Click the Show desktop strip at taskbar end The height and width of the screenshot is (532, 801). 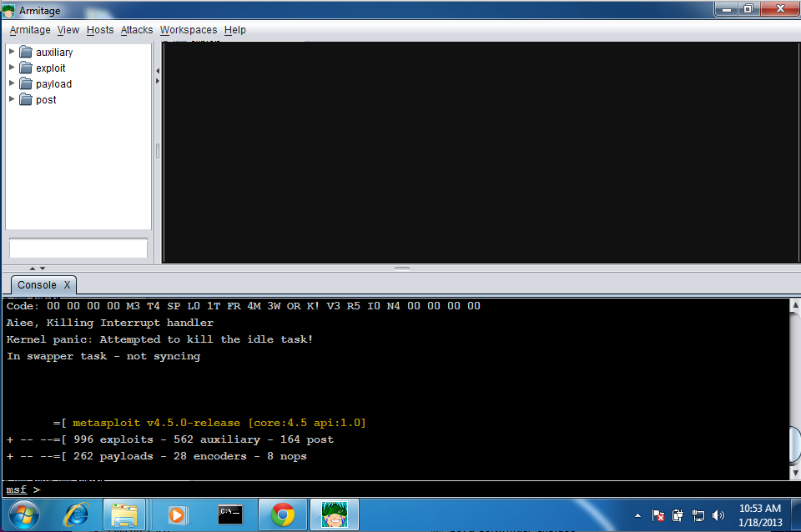pyautogui.click(x=796, y=515)
